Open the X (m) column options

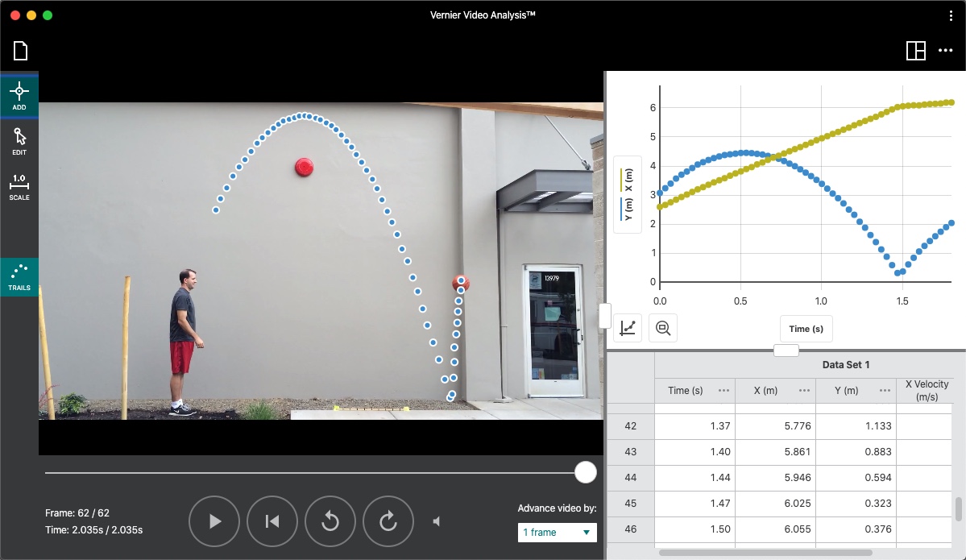(804, 391)
